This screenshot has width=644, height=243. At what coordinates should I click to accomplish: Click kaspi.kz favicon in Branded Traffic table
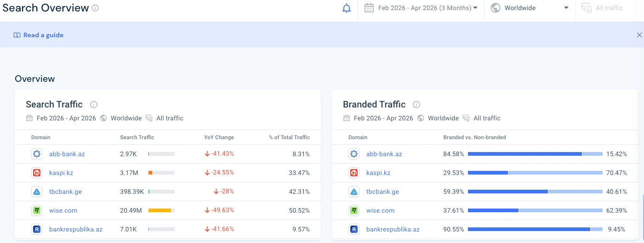354,173
